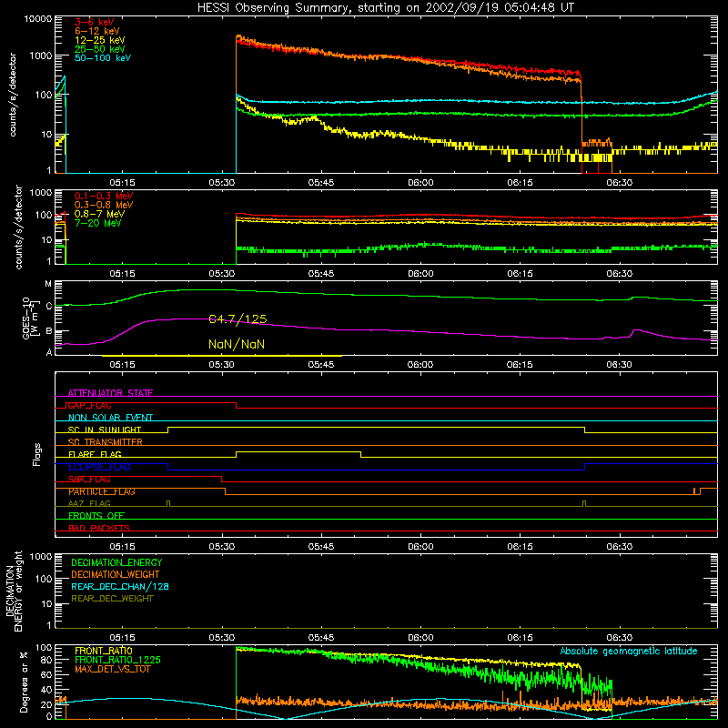Click the DECIMATION_ENERGY legend label

116,562
